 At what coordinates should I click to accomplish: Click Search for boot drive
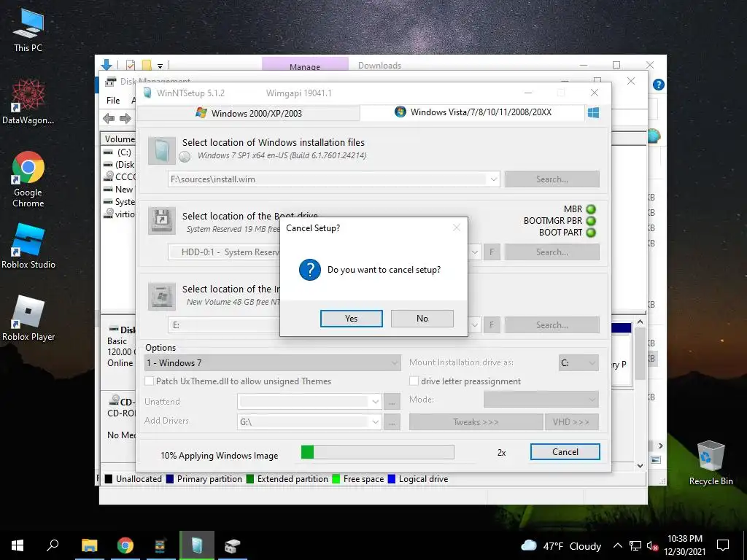(x=551, y=252)
